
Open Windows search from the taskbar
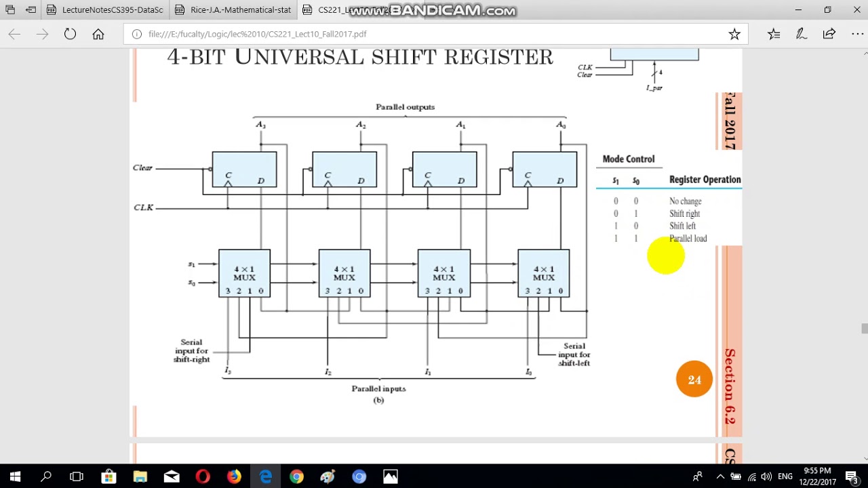[x=46, y=476]
